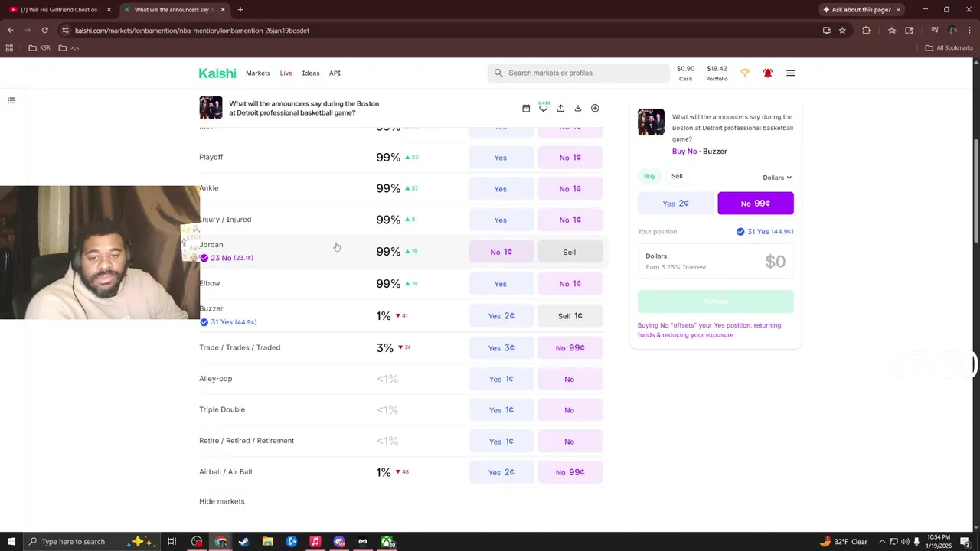The image size is (980, 551).
Task: Open the Markets nav item
Action: (x=258, y=73)
